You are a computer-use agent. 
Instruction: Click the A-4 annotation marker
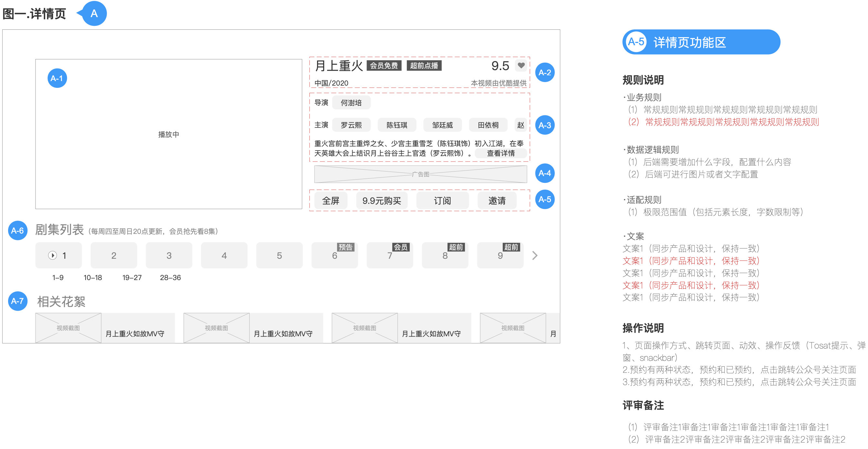coord(544,173)
